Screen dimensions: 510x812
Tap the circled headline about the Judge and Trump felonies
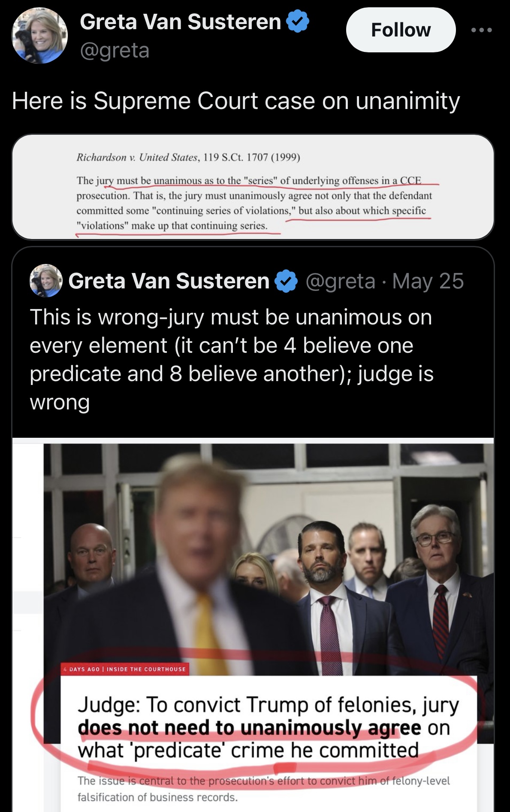[x=269, y=728]
